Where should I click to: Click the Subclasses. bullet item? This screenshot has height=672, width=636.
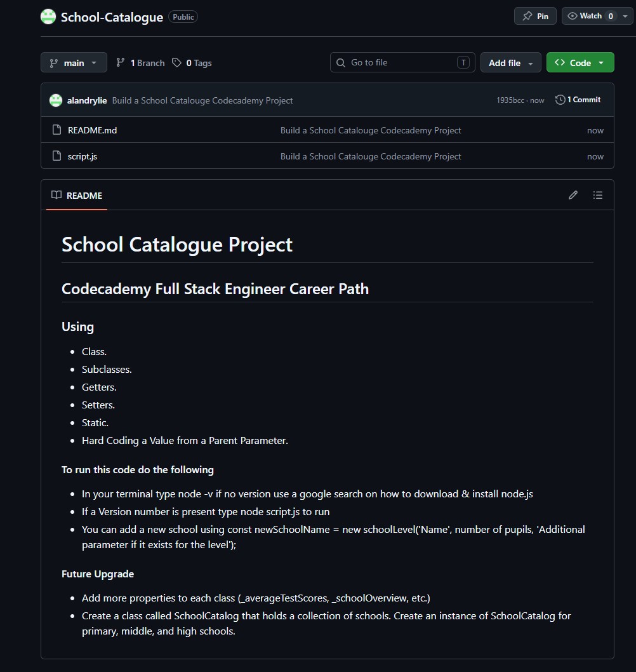[x=107, y=370]
